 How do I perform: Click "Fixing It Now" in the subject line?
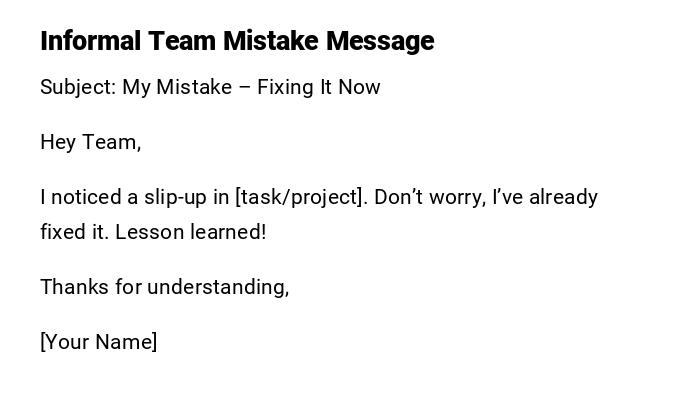tap(319, 87)
